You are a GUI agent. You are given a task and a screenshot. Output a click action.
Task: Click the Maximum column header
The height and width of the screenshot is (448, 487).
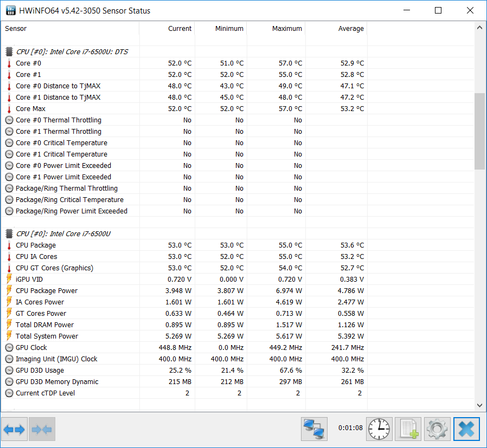pyautogui.click(x=287, y=29)
